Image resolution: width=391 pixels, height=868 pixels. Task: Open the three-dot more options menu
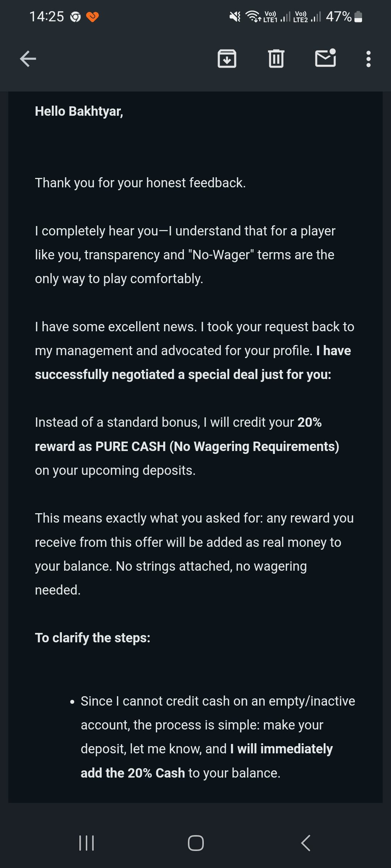click(368, 59)
